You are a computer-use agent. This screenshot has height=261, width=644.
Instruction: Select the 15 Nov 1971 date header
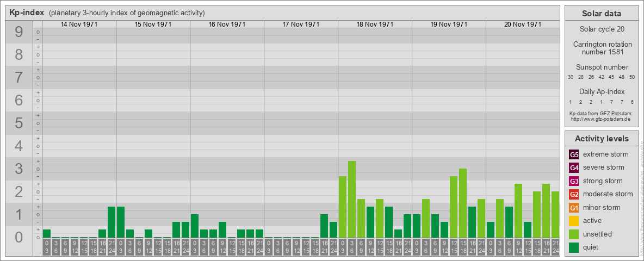[x=153, y=24]
